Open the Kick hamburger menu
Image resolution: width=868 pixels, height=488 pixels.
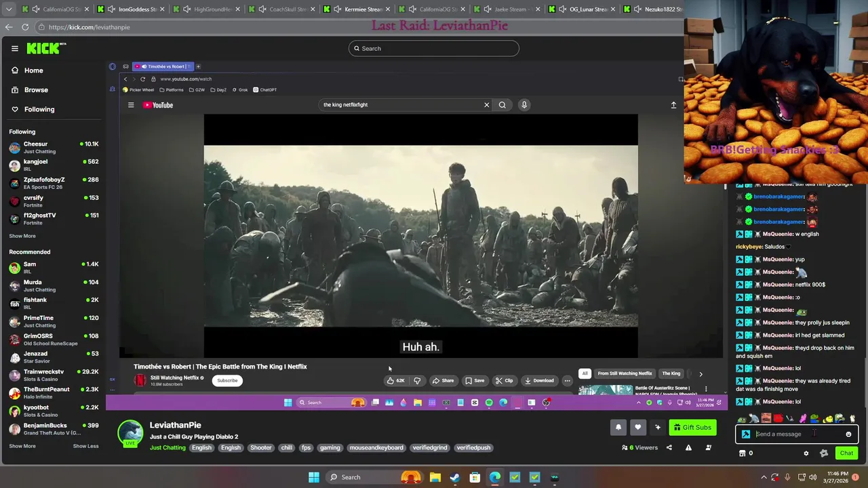14,48
